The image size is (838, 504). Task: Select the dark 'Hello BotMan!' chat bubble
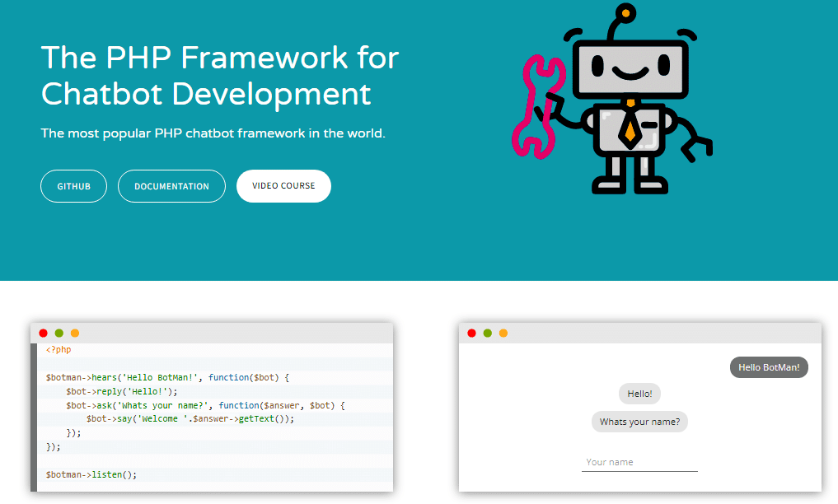pos(769,367)
